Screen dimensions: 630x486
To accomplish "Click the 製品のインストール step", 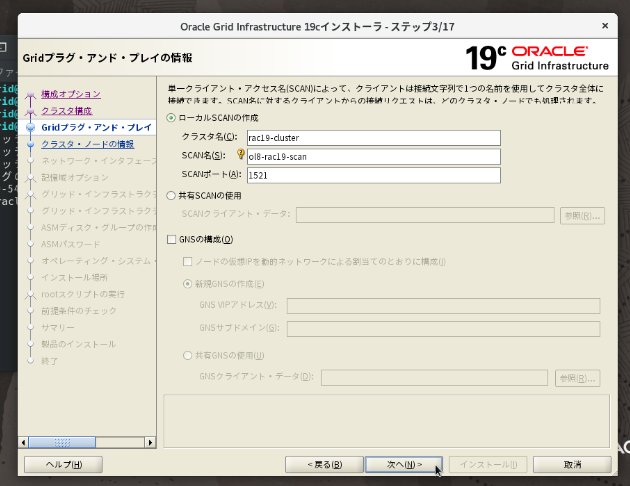I will [78, 344].
